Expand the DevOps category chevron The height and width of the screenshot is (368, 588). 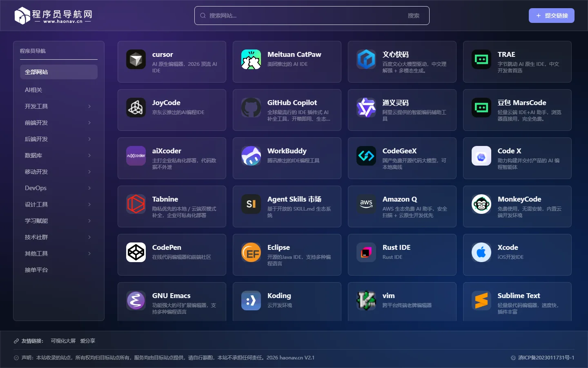pos(89,188)
